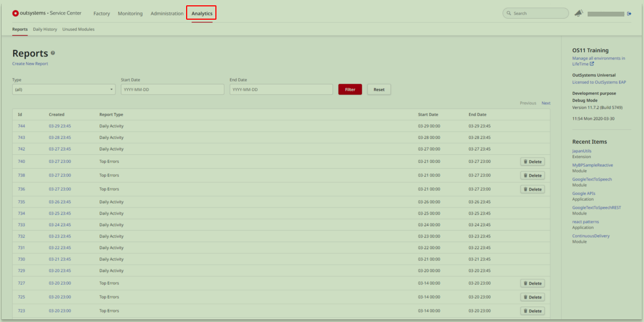This screenshot has height=322, width=644.
Task: Click the help icon beside the Reports heading
Action: pos(52,53)
